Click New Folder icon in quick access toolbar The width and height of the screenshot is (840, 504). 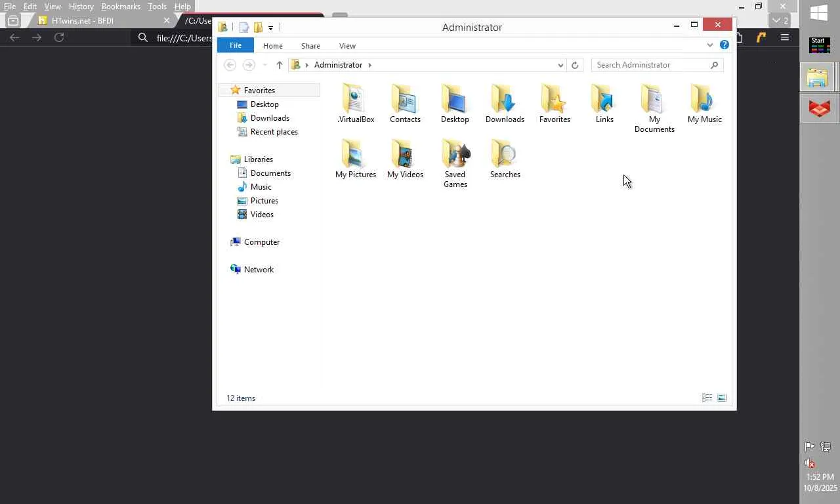tap(258, 28)
